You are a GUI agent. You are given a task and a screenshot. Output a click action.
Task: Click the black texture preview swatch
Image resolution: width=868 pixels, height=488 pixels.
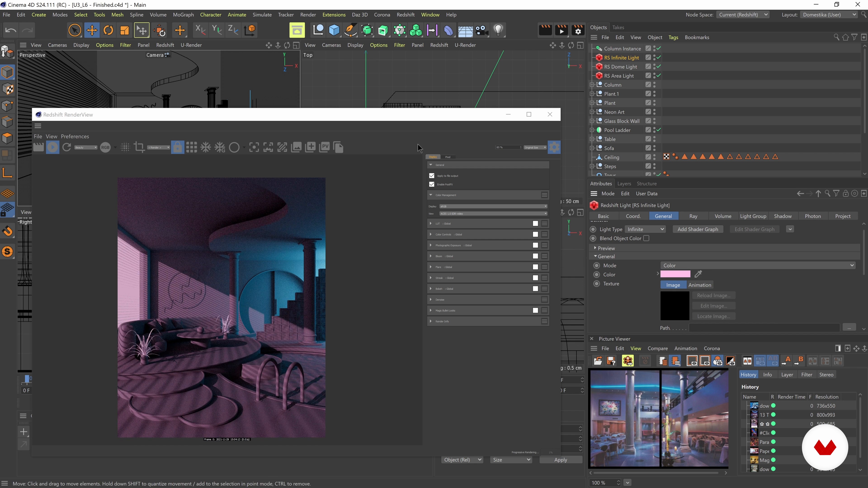(675, 306)
